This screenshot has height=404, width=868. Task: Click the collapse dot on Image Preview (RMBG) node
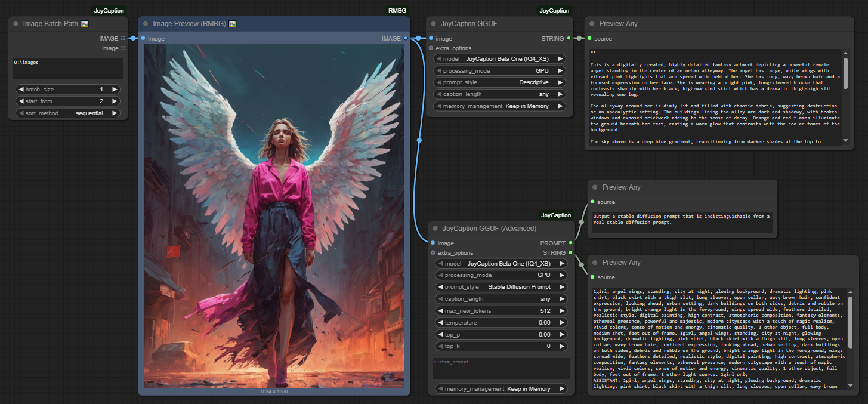(146, 24)
